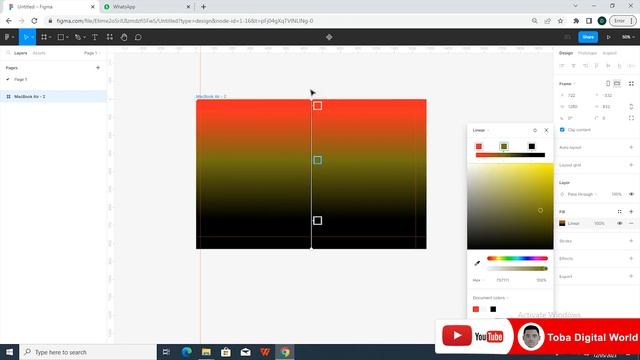The height and width of the screenshot is (360, 640).
Task: Switch to WhatsApp browser tab
Action: point(147,7)
